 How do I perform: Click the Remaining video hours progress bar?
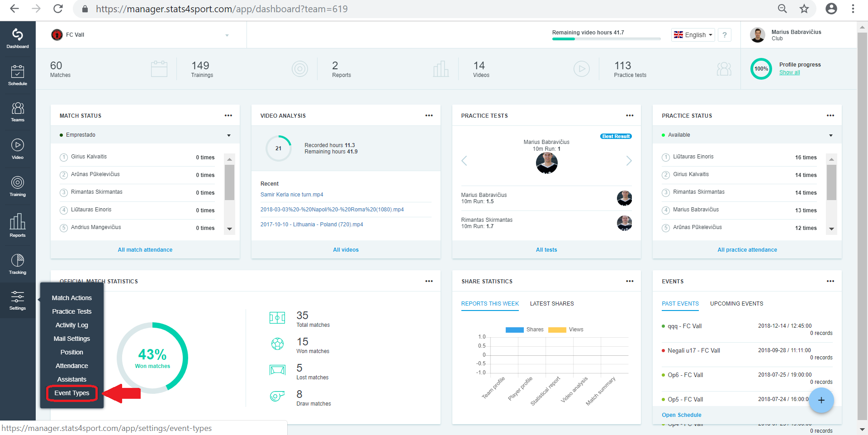(x=606, y=39)
